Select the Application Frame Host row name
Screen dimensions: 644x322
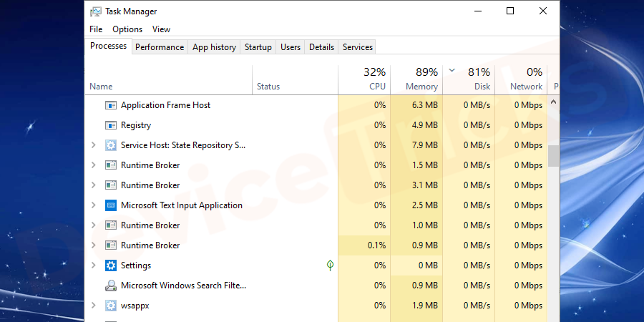click(165, 105)
